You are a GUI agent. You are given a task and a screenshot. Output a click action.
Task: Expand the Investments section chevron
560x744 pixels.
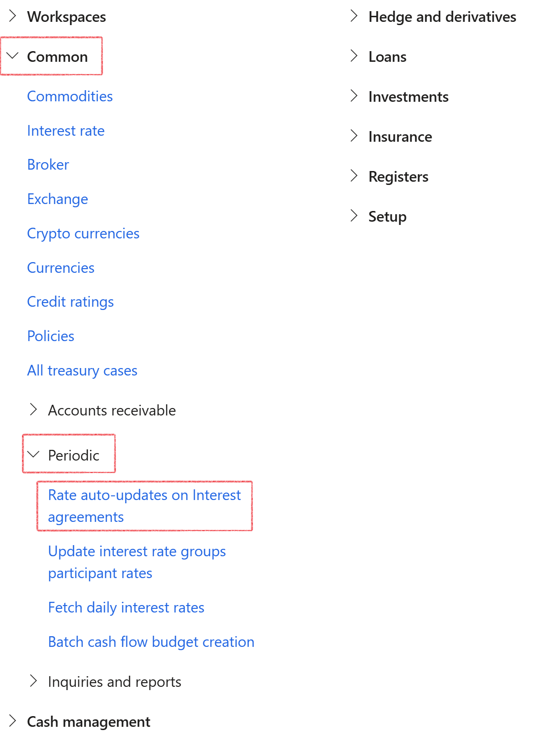click(x=354, y=96)
